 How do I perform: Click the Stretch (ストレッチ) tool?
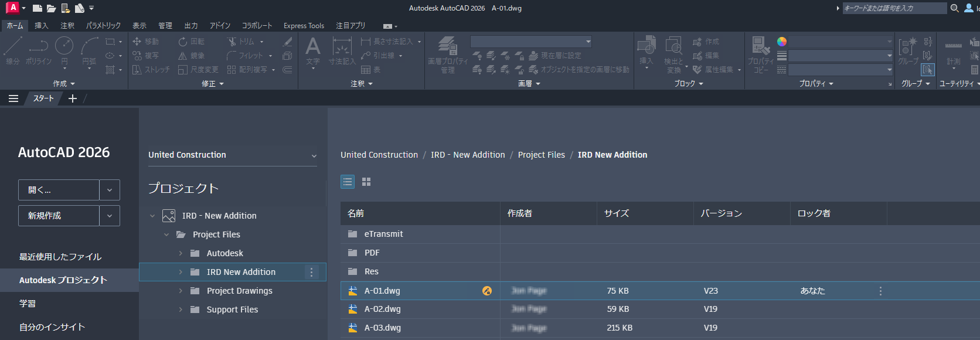(x=151, y=70)
